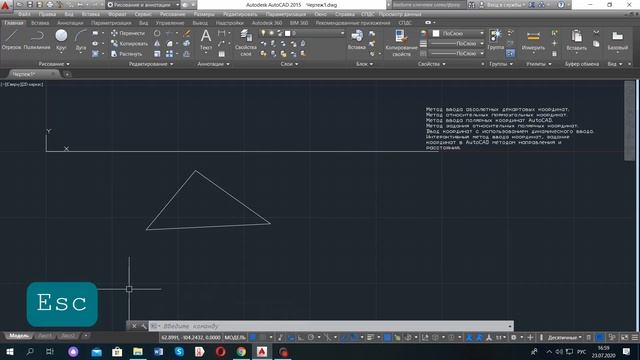Click the array icon in Редактирование panel
This screenshot has height=360, width=640.
[169, 53]
